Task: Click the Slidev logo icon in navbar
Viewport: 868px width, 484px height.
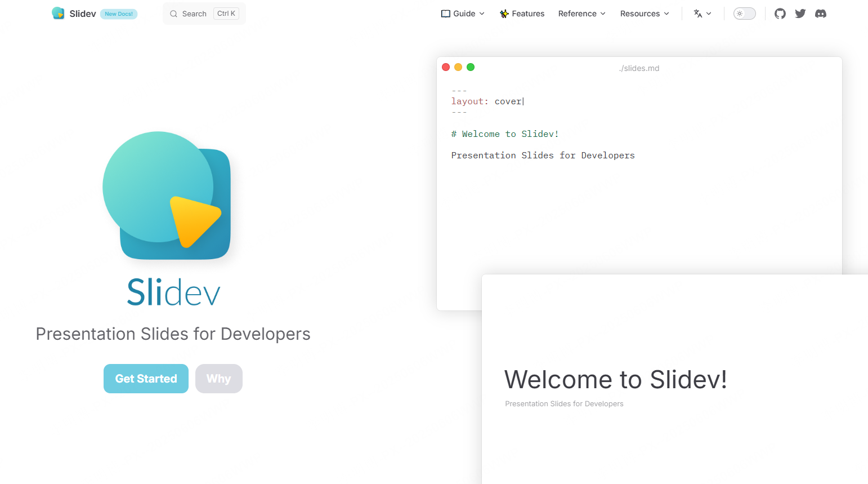Action: [x=58, y=14]
